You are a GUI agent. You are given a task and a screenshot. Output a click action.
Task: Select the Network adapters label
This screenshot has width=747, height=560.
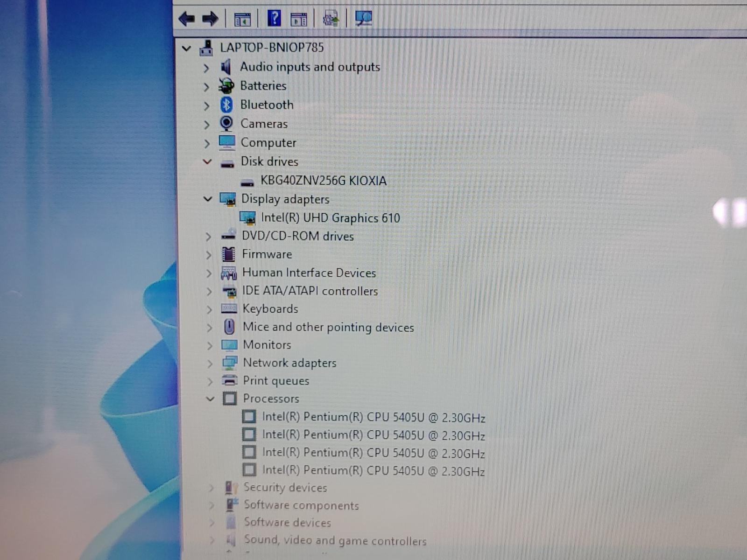289,363
